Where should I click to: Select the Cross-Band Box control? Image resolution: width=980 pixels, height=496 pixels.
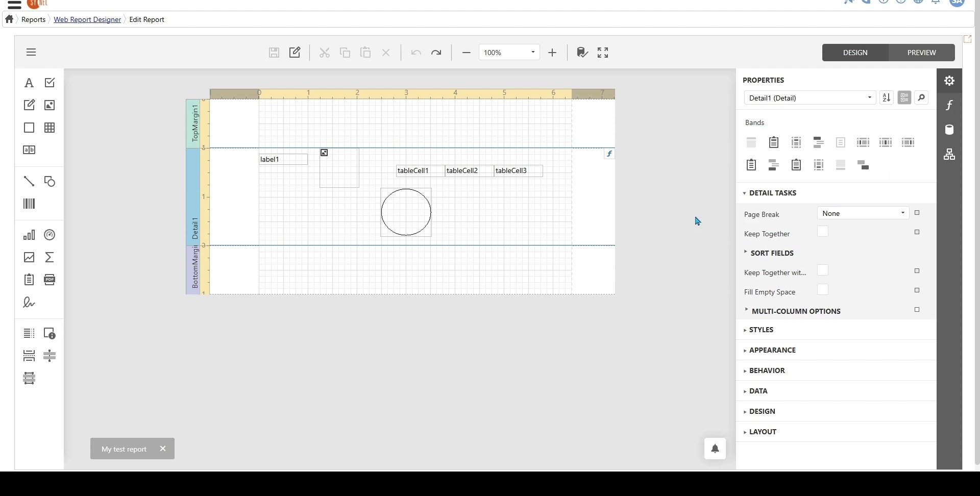pos(29,378)
